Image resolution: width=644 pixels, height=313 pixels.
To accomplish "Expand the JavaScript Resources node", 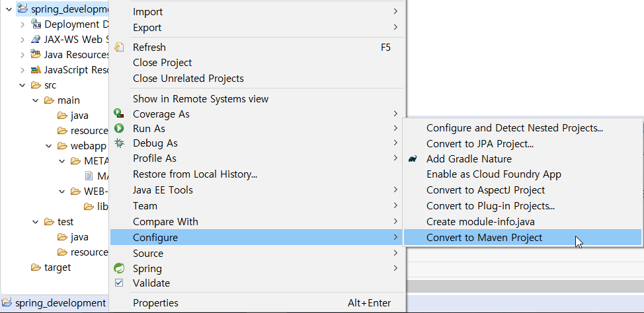I will (22, 70).
